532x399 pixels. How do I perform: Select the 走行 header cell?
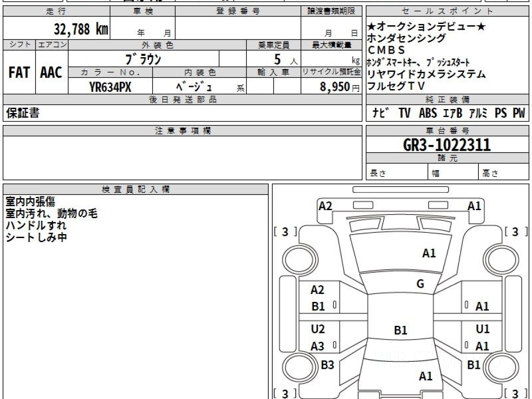tap(56, 12)
